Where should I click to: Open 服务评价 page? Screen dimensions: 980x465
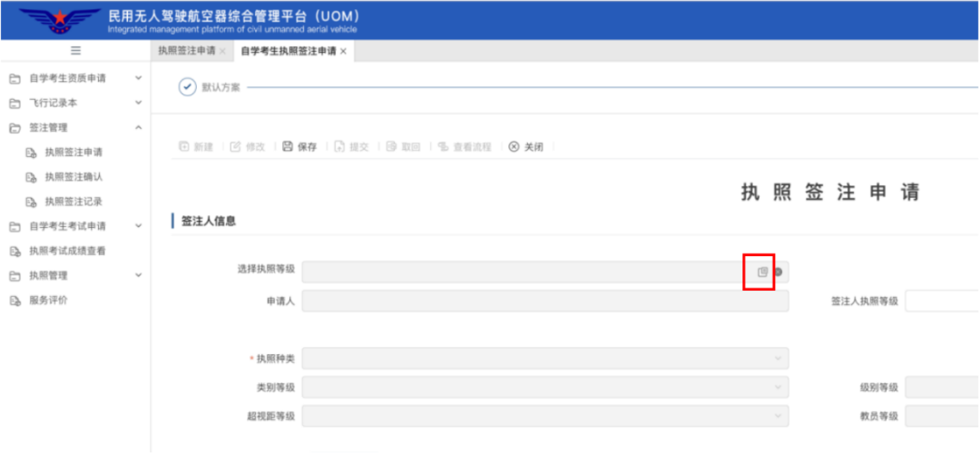(x=48, y=301)
